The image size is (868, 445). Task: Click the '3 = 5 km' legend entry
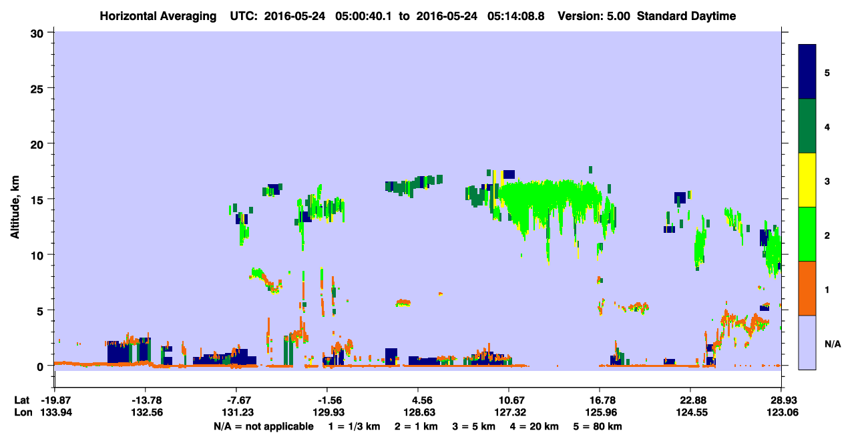tap(475, 426)
